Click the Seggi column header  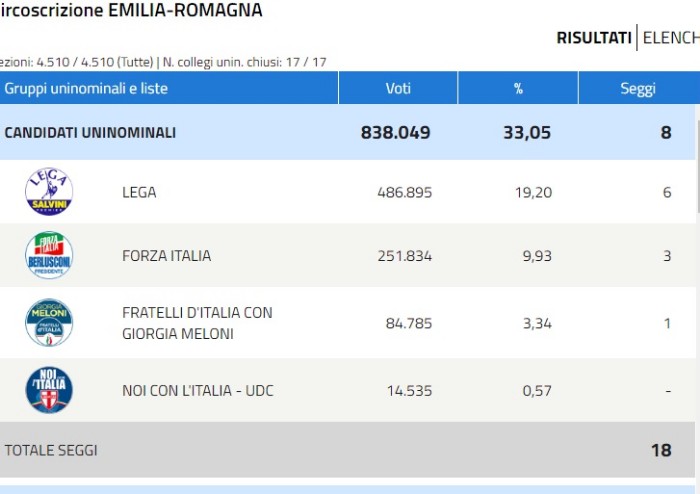[637, 88]
